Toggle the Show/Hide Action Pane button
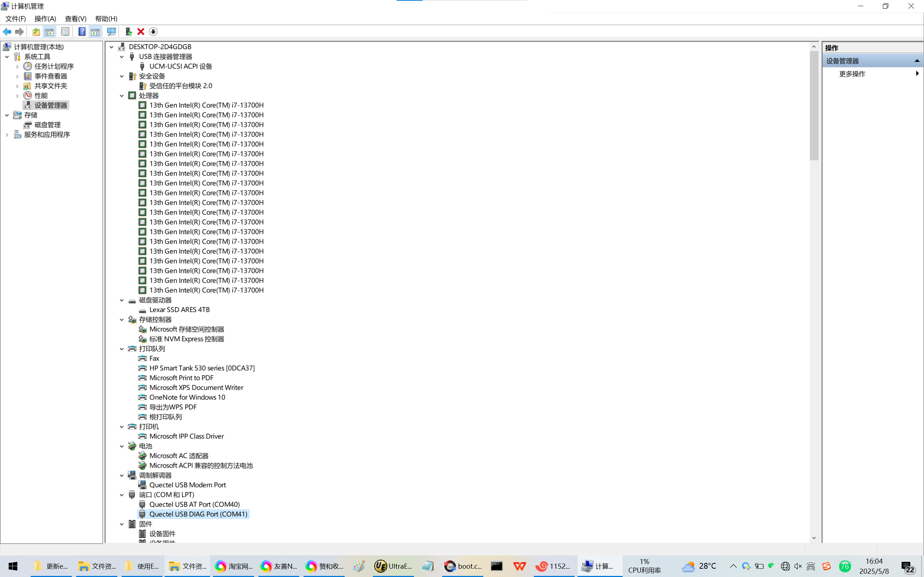 [95, 32]
